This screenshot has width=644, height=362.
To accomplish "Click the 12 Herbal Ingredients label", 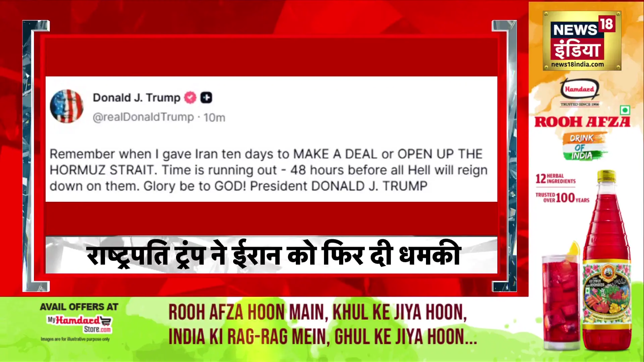I will pos(555,179).
